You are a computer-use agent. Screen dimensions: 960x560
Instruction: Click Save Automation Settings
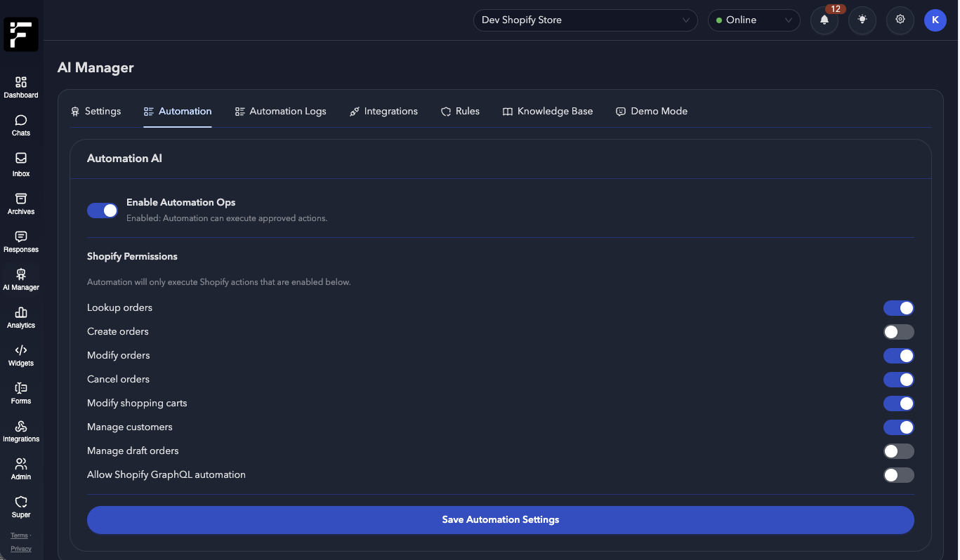pyautogui.click(x=500, y=520)
